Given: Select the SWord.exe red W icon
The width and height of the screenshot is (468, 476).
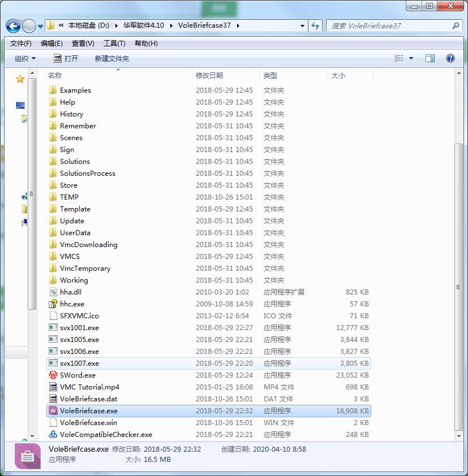Looking at the screenshot, I should (x=53, y=375).
